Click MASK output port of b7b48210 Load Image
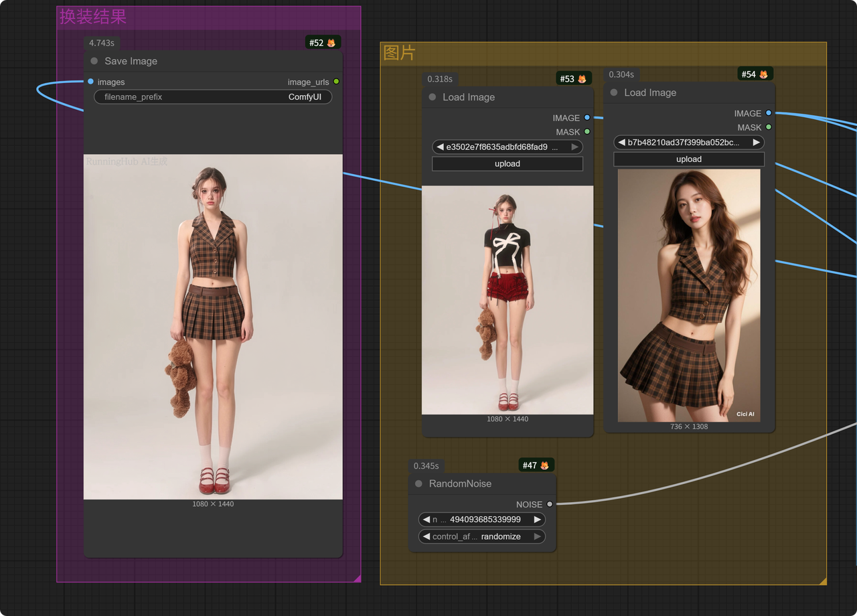857x616 pixels. click(769, 127)
